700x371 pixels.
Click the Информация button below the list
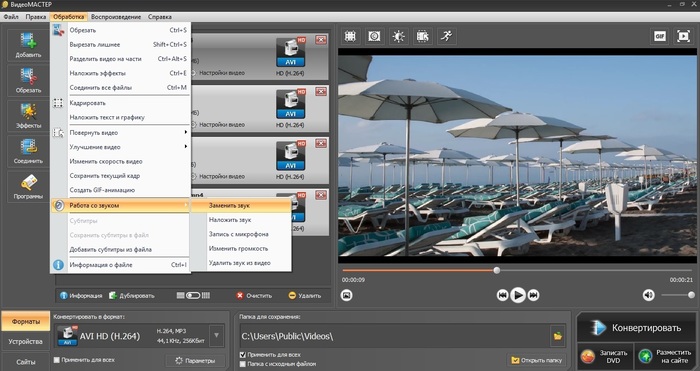[81, 296]
